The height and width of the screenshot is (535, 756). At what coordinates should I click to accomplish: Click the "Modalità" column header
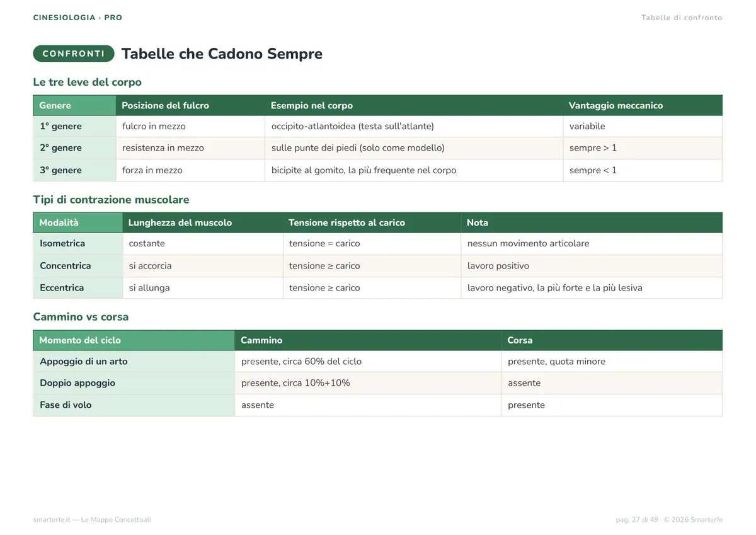pyautogui.click(x=78, y=222)
